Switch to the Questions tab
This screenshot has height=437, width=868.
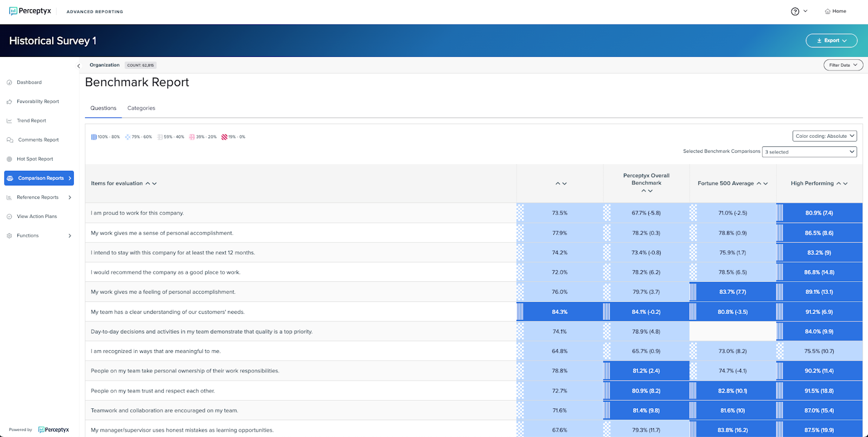point(103,108)
